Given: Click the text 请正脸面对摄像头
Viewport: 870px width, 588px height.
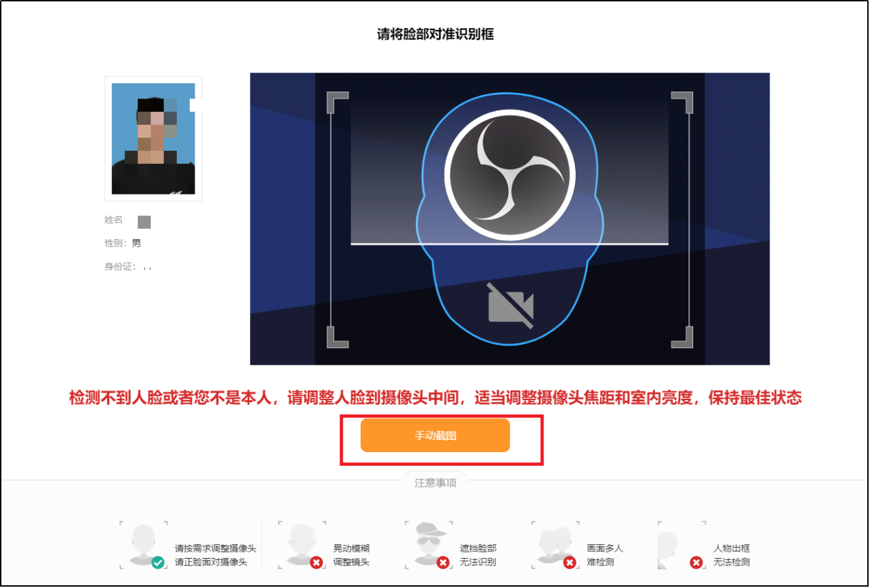Looking at the screenshot, I should (211, 563).
